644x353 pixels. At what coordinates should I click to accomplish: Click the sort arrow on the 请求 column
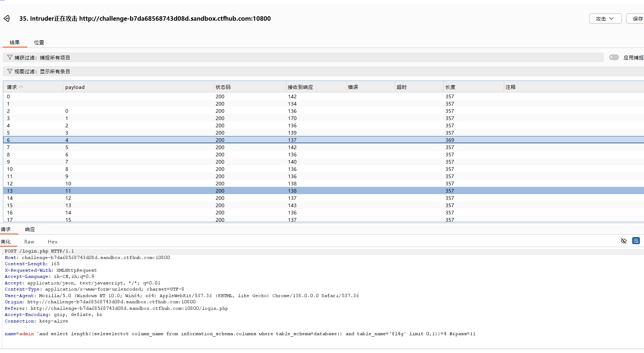click(21, 87)
